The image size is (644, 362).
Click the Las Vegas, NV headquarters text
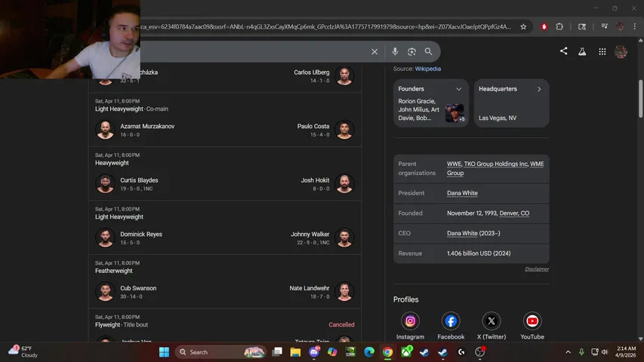[x=498, y=118]
